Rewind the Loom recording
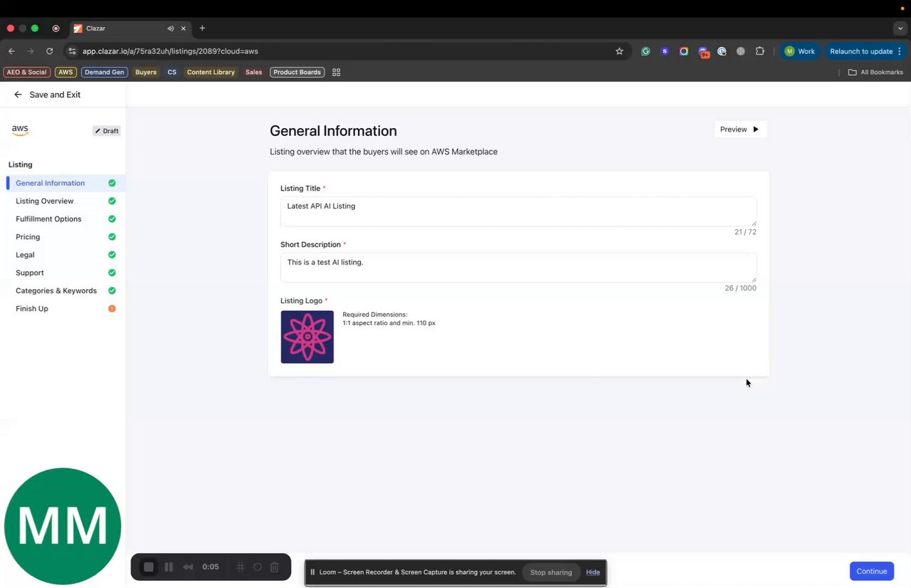The image size is (911, 588). (188, 567)
